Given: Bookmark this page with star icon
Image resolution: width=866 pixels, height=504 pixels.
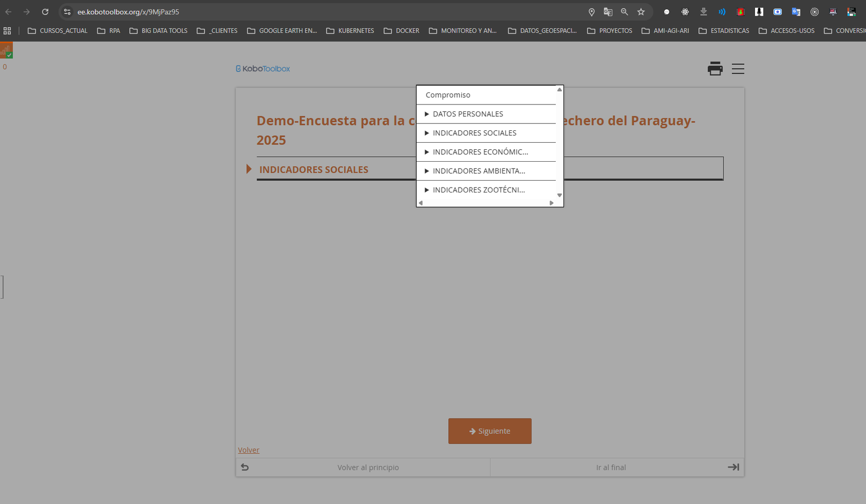Looking at the screenshot, I should coord(641,12).
